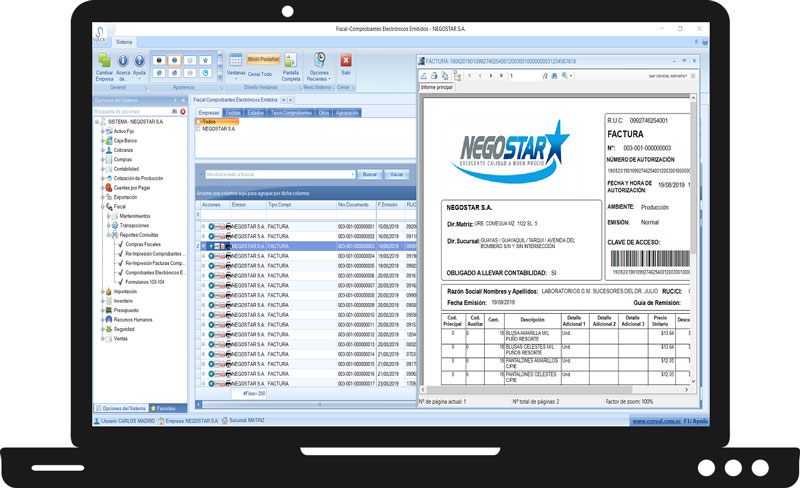Click the Pantalla Completa icon
800x488 pixels.
click(290, 62)
